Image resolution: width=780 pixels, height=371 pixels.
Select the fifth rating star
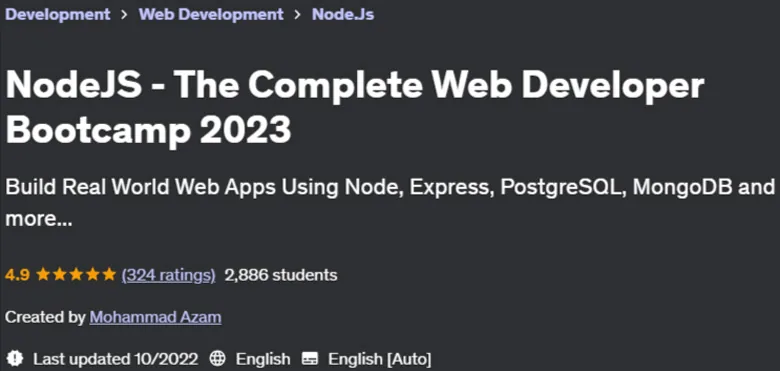[109, 275]
